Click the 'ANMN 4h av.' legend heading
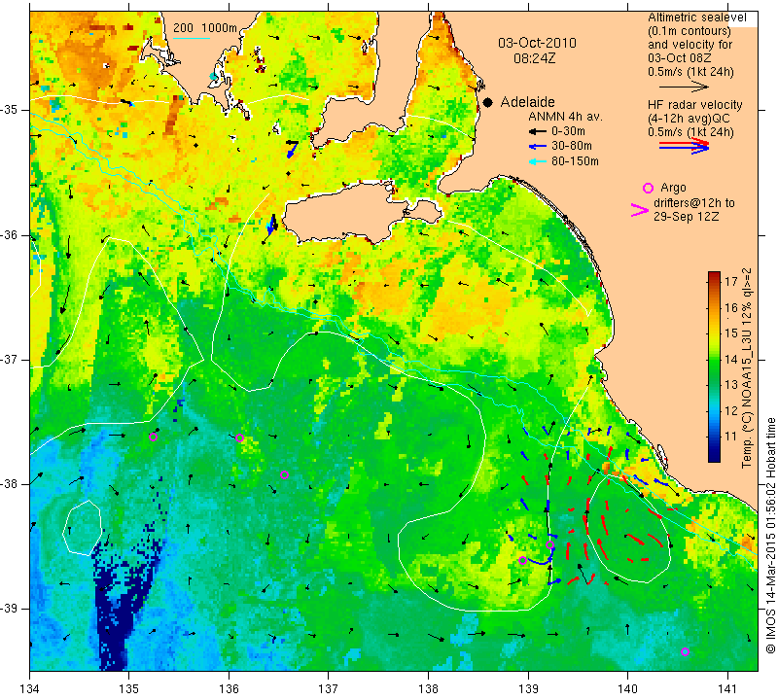 [565, 117]
